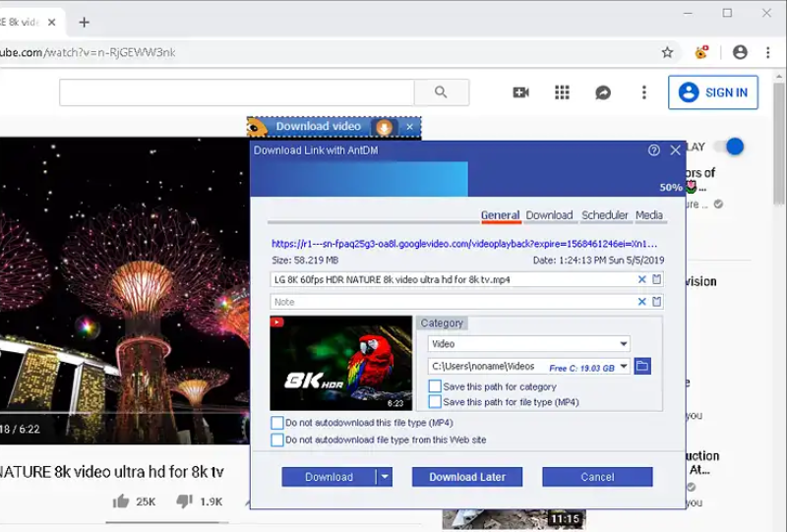Click the browser address bar URL
The height and width of the screenshot is (532, 787).
88,52
